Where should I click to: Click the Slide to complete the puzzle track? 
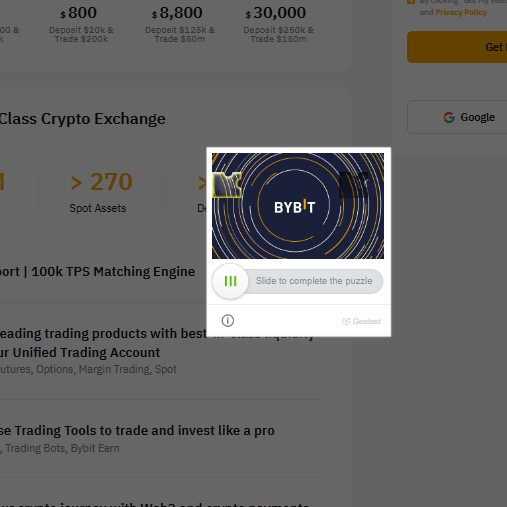click(298, 281)
